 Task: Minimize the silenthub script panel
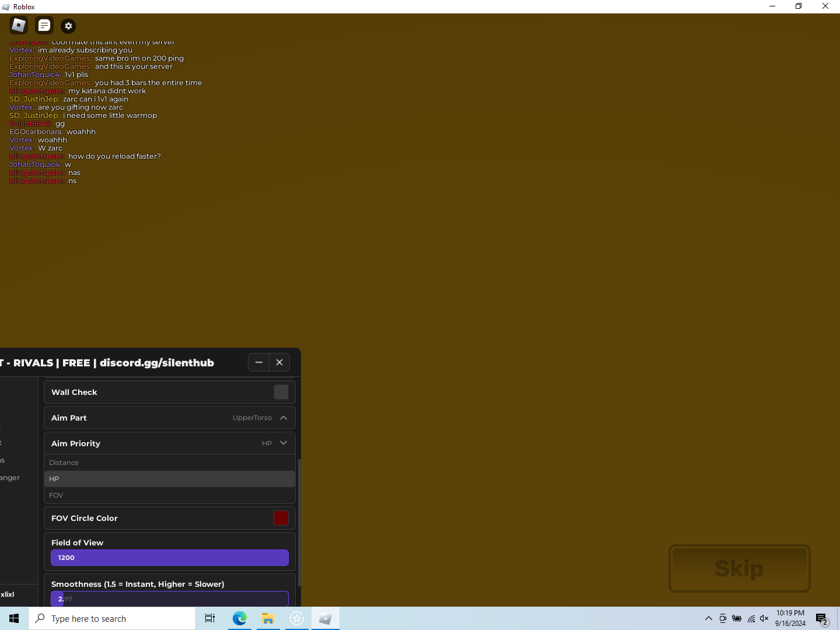[x=259, y=362]
